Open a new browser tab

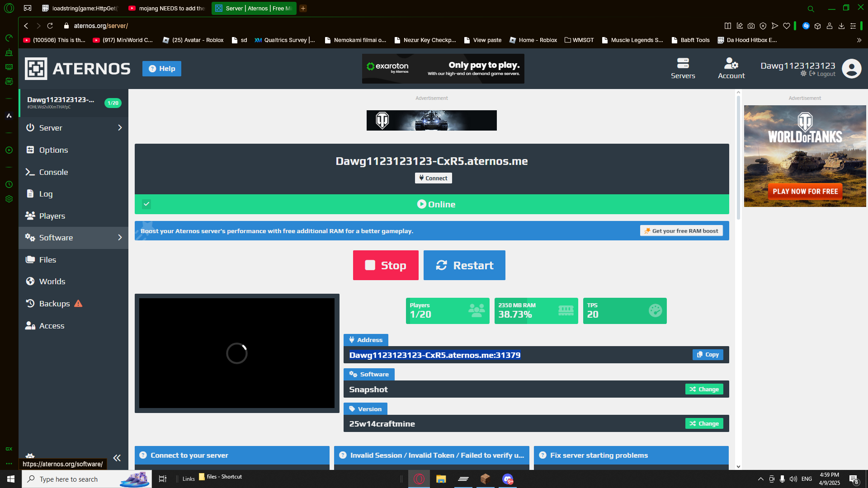[303, 8]
